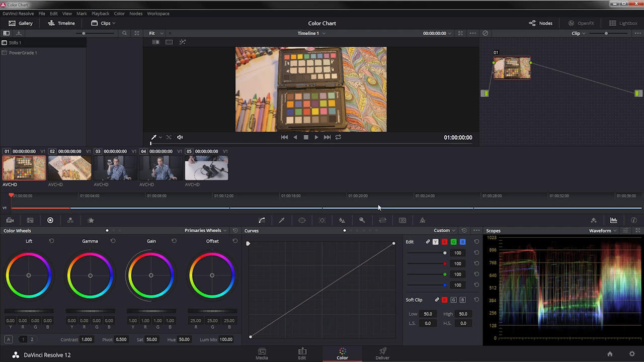Viewport: 644px width, 362px height.
Task: Open the OpenFX panel
Action: (x=581, y=23)
